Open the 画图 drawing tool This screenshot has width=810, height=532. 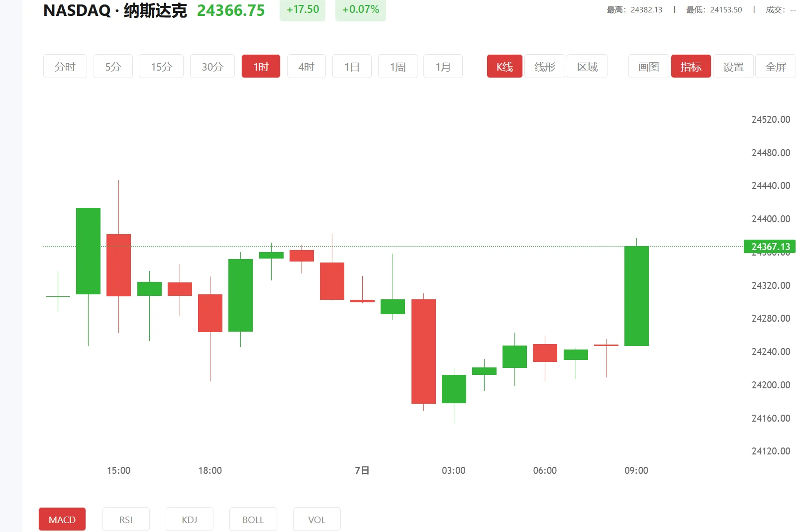[648, 66]
